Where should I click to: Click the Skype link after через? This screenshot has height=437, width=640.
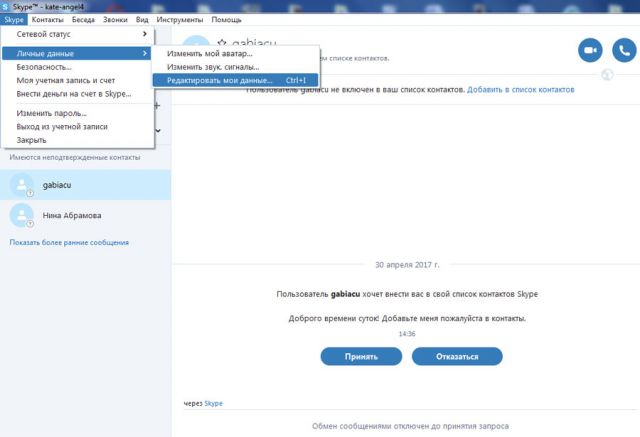tap(213, 403)
